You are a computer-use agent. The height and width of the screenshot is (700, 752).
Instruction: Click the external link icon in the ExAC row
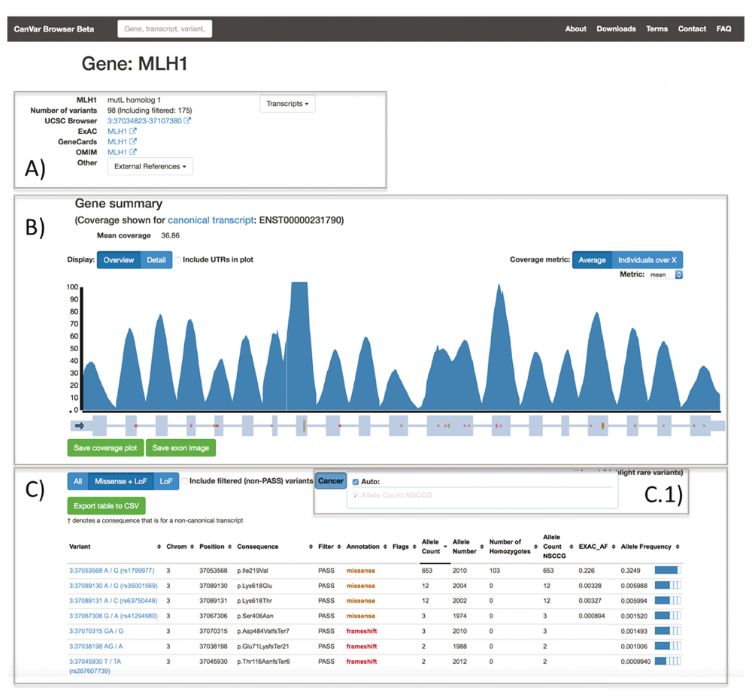(133, 131)
